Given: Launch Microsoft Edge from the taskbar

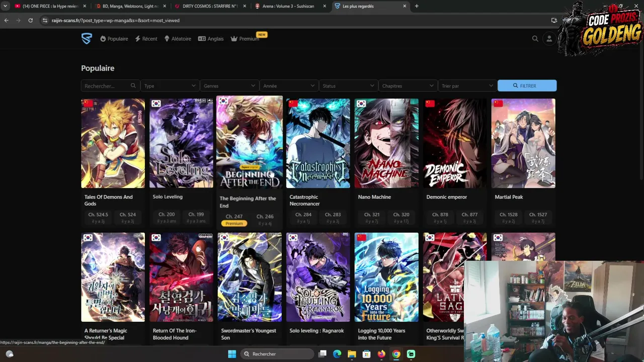Looking at the screenshot, I should [337, 354].
